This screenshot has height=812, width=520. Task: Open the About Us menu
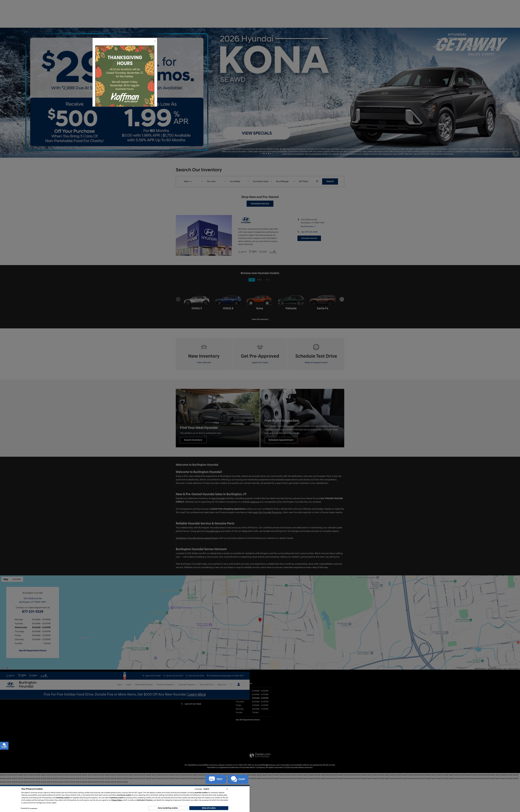pos(223,685)
